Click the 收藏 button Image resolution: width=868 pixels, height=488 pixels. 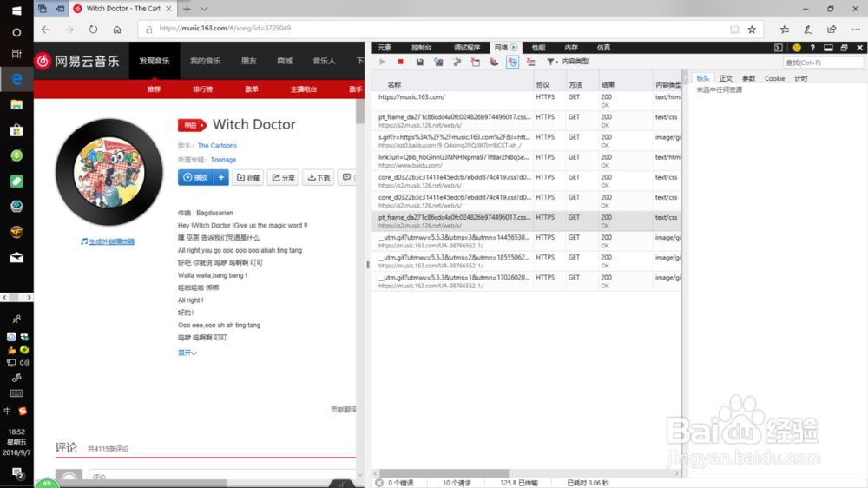[x=247, y=177]
